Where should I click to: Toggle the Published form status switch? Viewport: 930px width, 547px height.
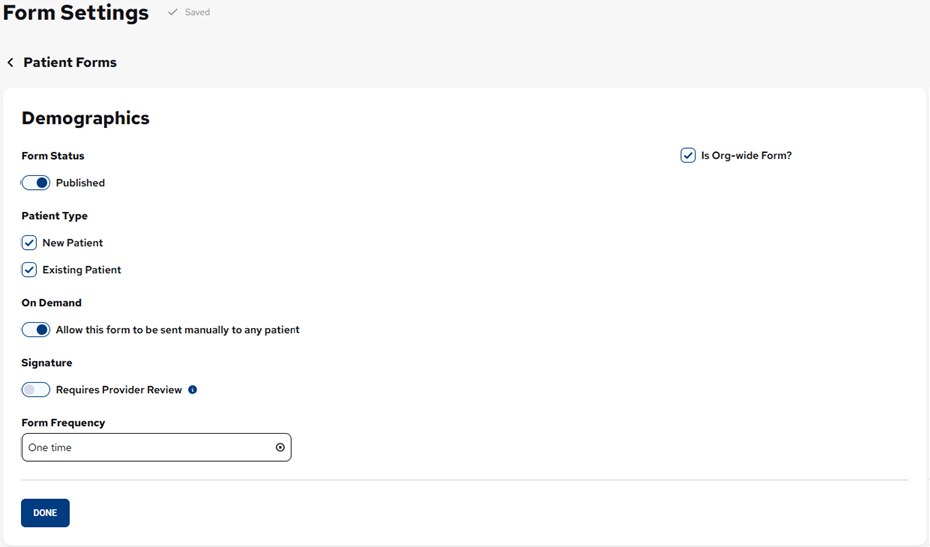36,183
